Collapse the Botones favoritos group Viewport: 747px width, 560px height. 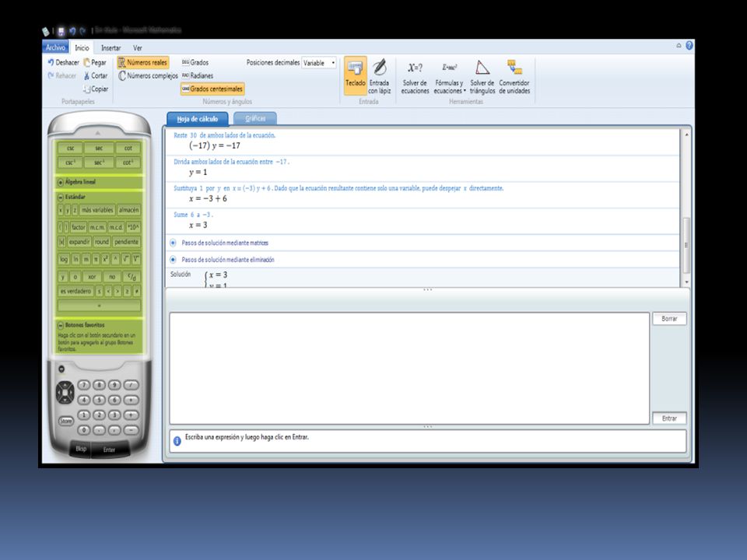(x=61, y=325)
